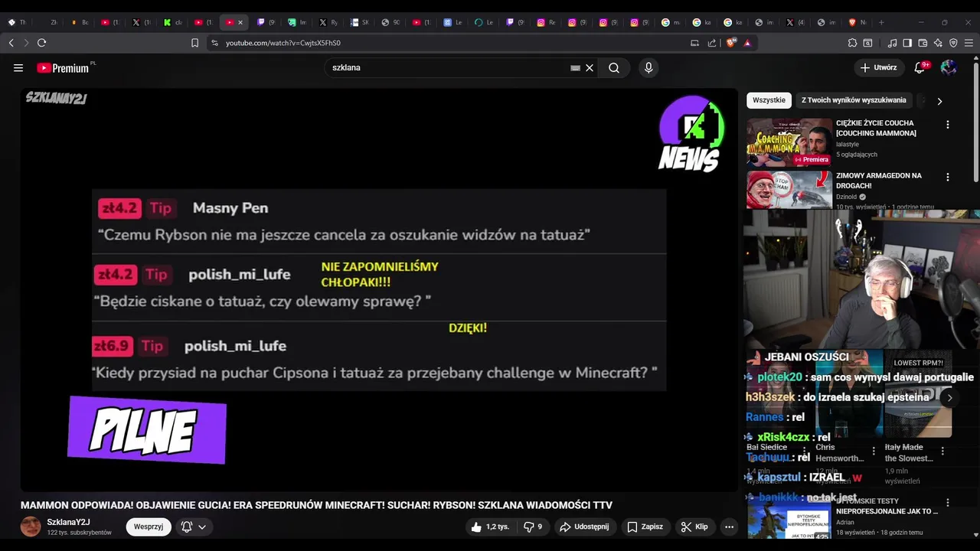Start voice search with the microphone icon

(648, 68)
